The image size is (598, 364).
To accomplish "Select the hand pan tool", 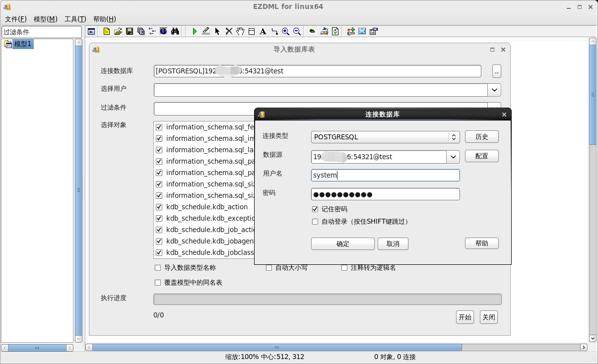I will click(x=240, y=31).
